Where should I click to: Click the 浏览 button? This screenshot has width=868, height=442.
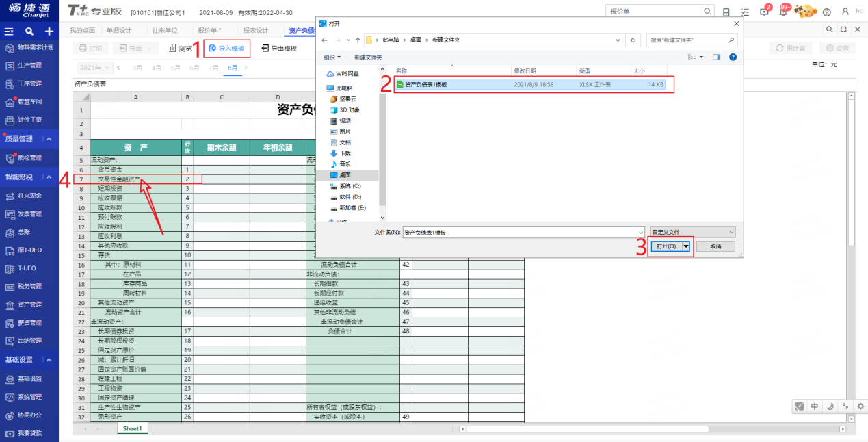[x=180, y=49]
